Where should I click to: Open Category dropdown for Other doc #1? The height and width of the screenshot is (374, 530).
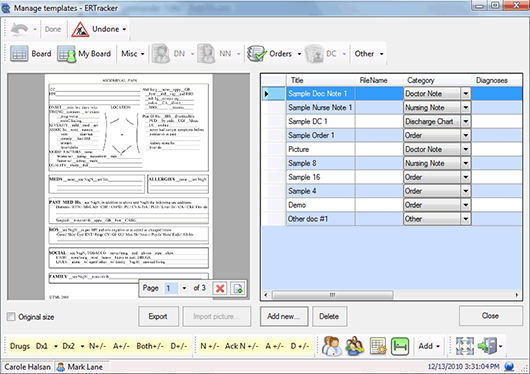[466, 219]
